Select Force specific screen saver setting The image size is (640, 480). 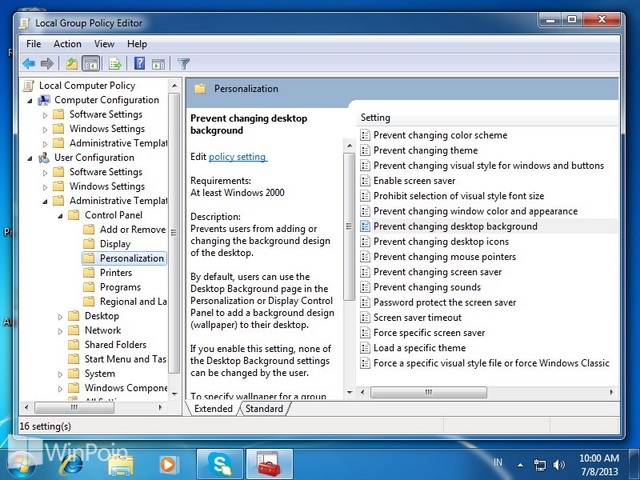[x=429, y=333]
